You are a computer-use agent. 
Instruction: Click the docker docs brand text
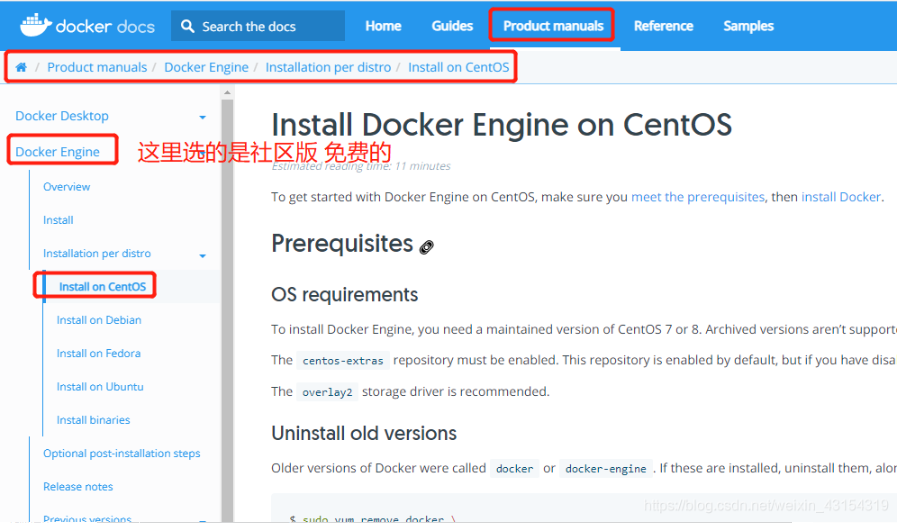coord(105,26)
